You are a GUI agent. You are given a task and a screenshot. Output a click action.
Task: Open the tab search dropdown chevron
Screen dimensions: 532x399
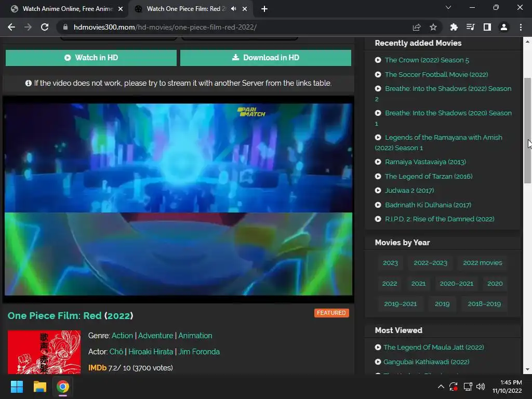tap(448, 7)
